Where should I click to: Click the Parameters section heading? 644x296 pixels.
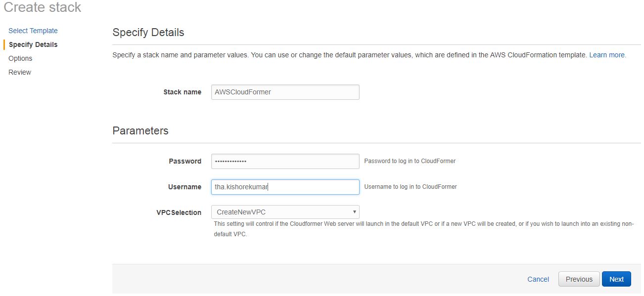point(140,130)
